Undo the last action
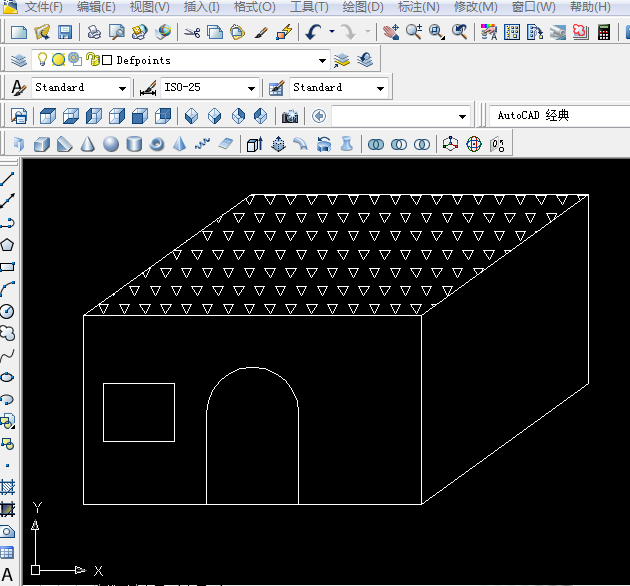Viewport: 630px width, 586px height. [x=313, y=32]
